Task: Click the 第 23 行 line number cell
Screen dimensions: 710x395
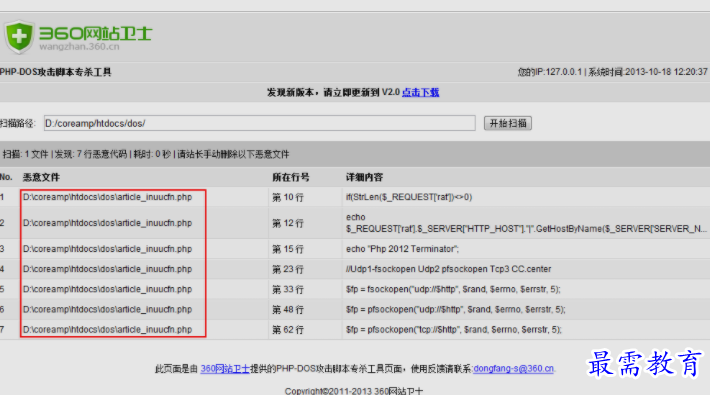Action: click(x=288, y=270)
